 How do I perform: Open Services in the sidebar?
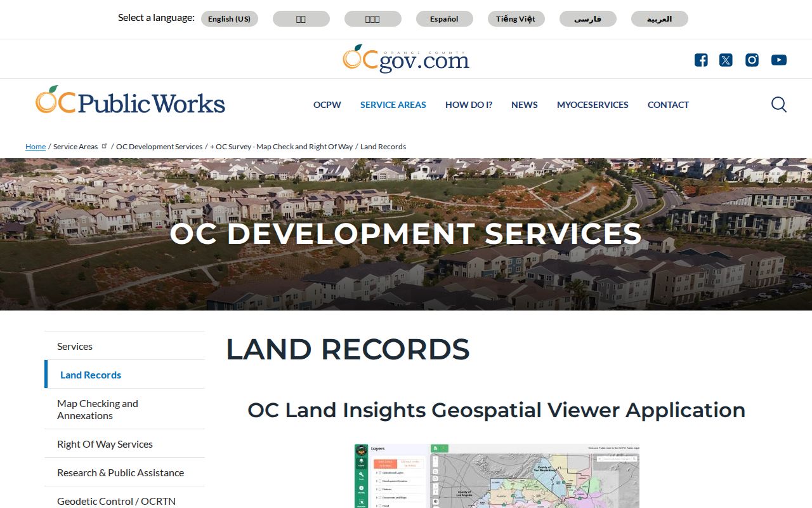pos(124,346)
